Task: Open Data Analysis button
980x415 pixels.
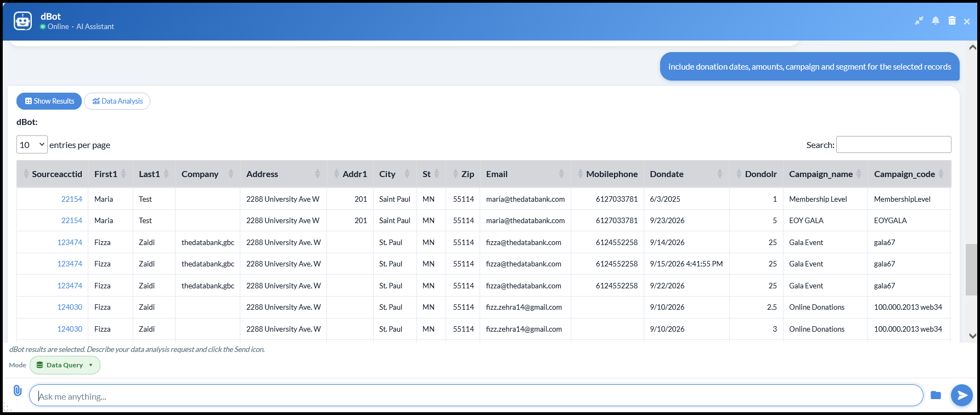Action: [x=117, y=101]
